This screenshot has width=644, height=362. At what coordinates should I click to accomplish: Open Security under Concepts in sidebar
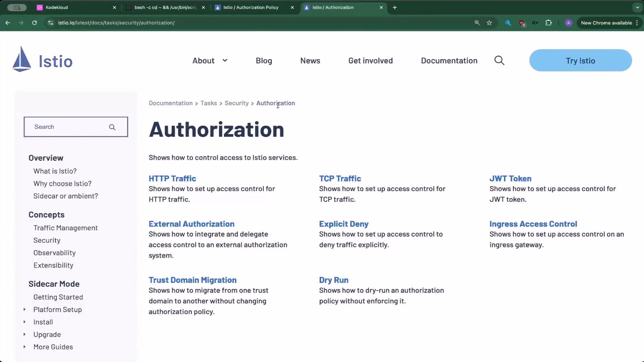pyautogui.click(x=47, y=240)
